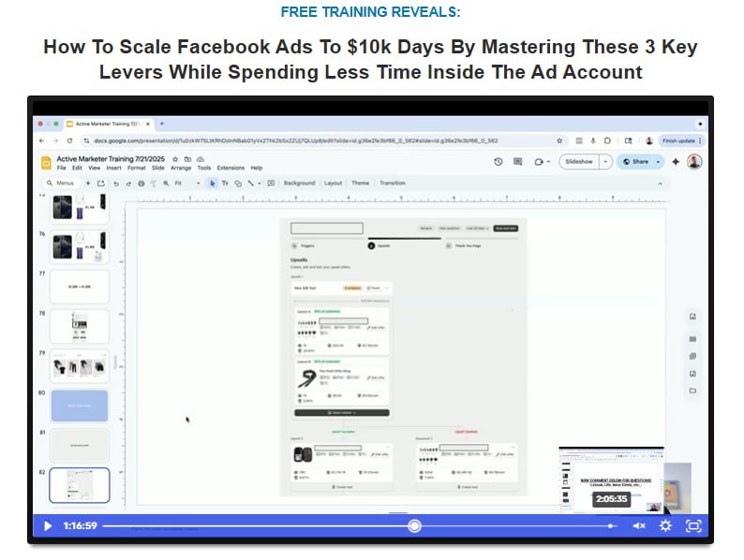Open the File menu

click(x=62, y=168)
